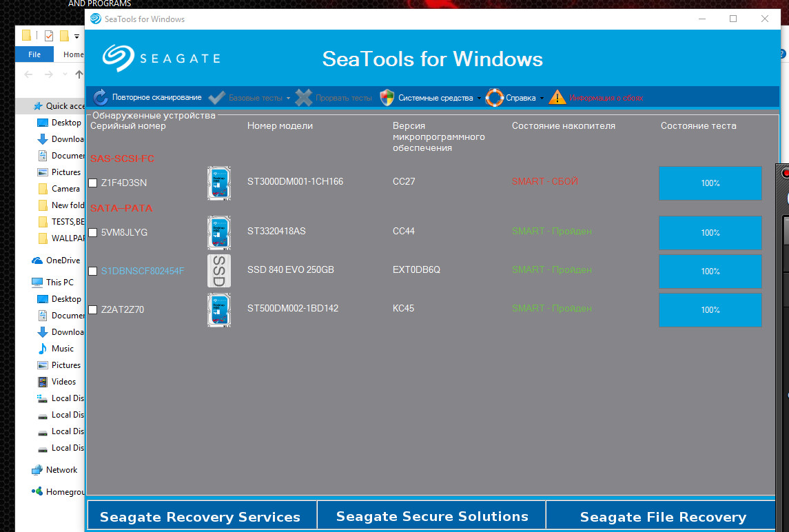789x532 pixels.
Task: Open Home tab in Explorer ribbon
Action: coord(74,54)
